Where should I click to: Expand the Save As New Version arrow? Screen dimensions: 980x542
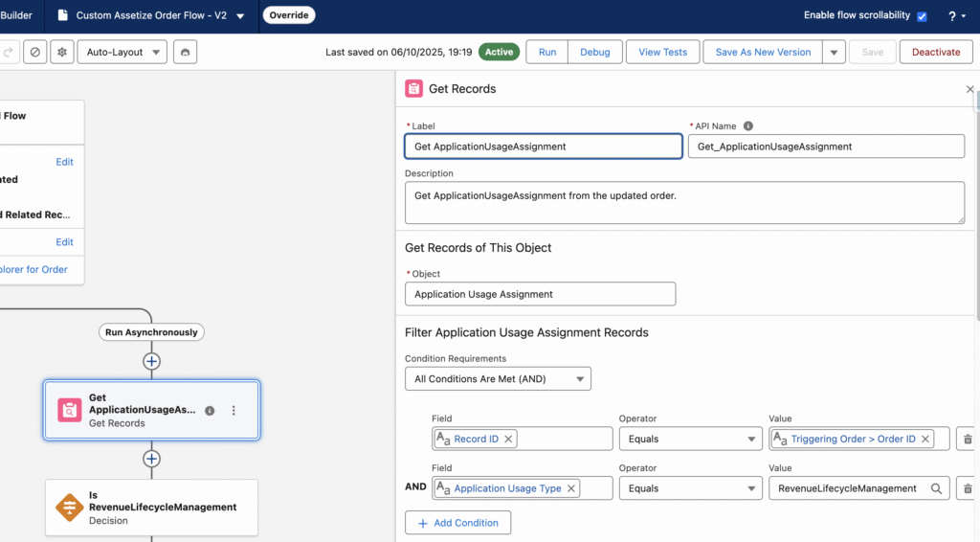click(834, 52)
